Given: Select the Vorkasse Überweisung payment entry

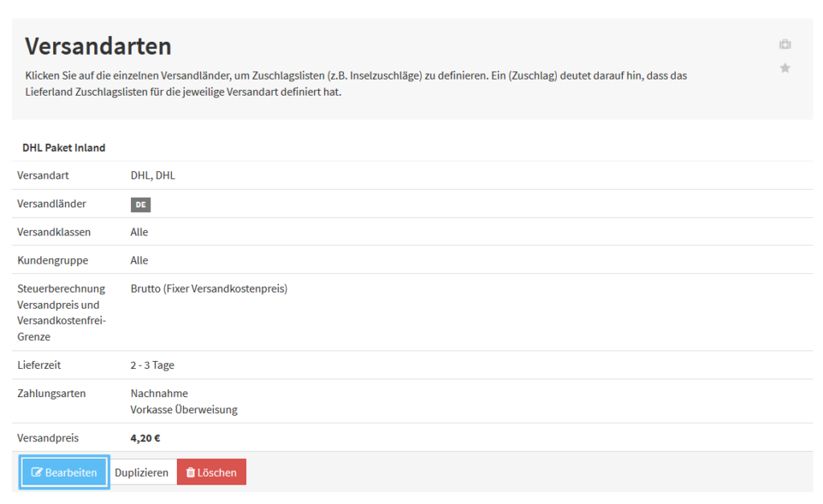Looking at the screenshot, I should click(184, 409).
